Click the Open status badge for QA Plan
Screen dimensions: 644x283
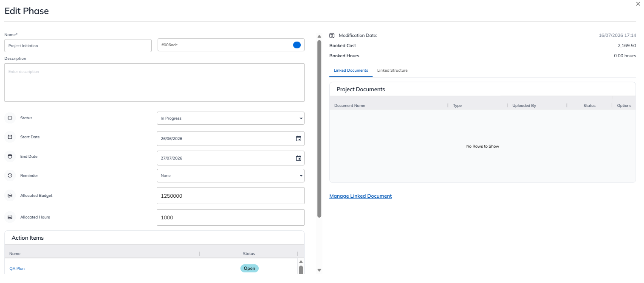pyautogui.click(x=249, y=268)
